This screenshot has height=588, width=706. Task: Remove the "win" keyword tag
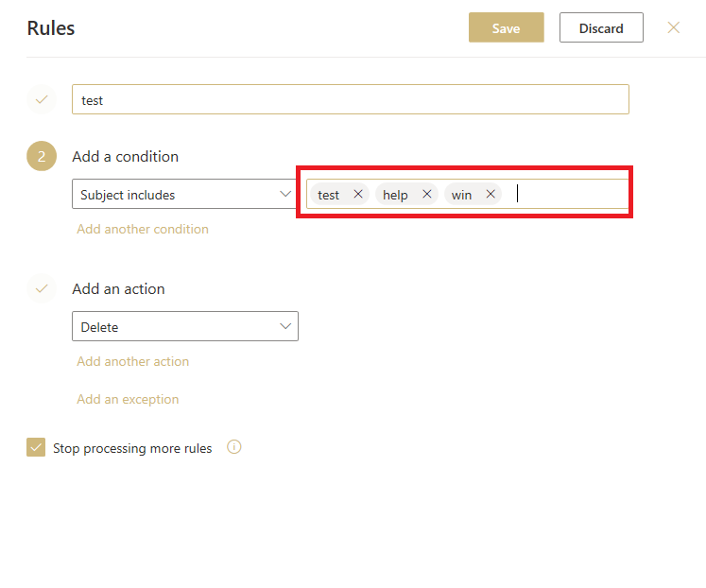pos(491,194)
